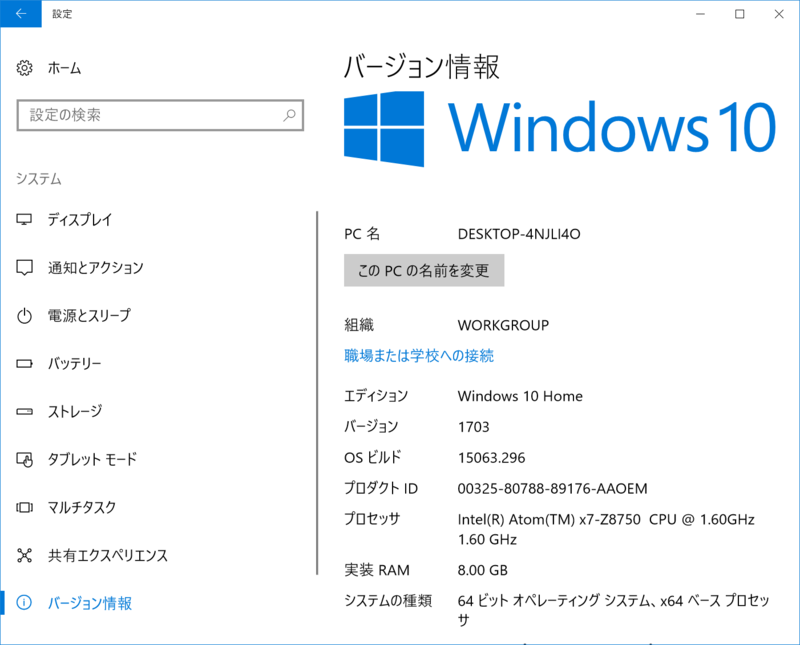
Task: Click the 設定の検索 search field
Action: tap(160, 115)
